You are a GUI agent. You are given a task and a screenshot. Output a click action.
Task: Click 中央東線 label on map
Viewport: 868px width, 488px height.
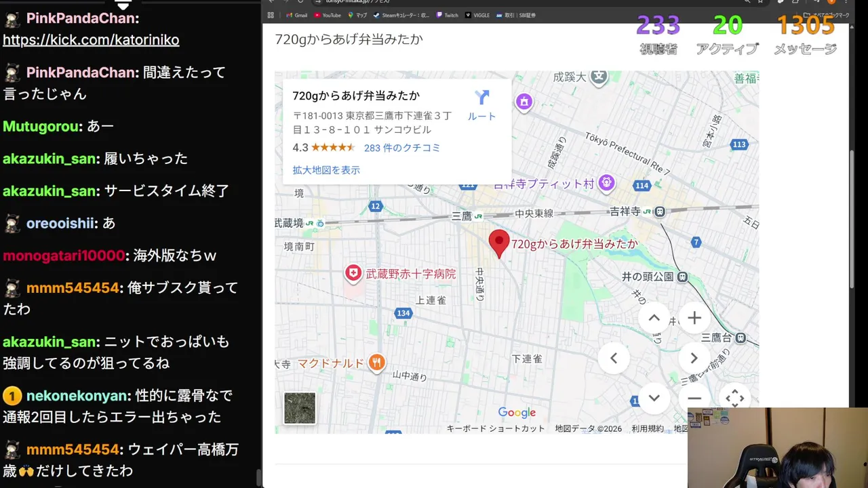tap(534, 213)
